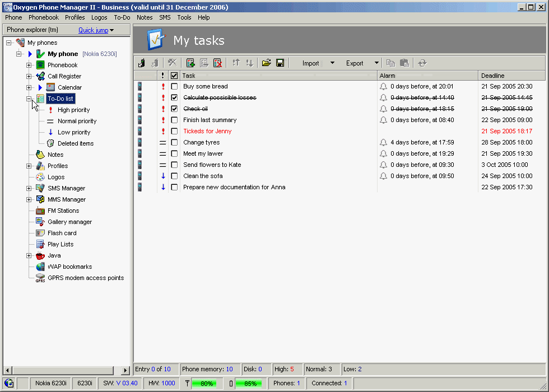Expand the Calendar tree node
549x392 pixels.
coord(29,87)
